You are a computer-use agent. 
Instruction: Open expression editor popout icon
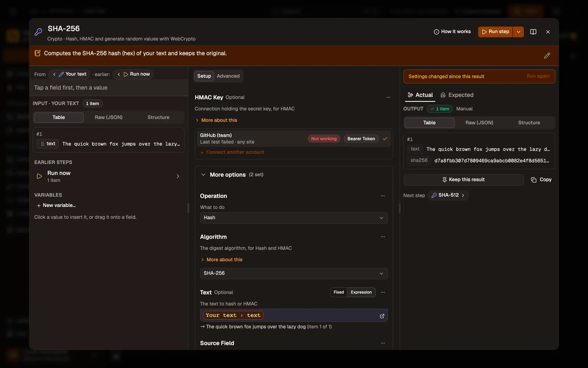coord(382,316)
